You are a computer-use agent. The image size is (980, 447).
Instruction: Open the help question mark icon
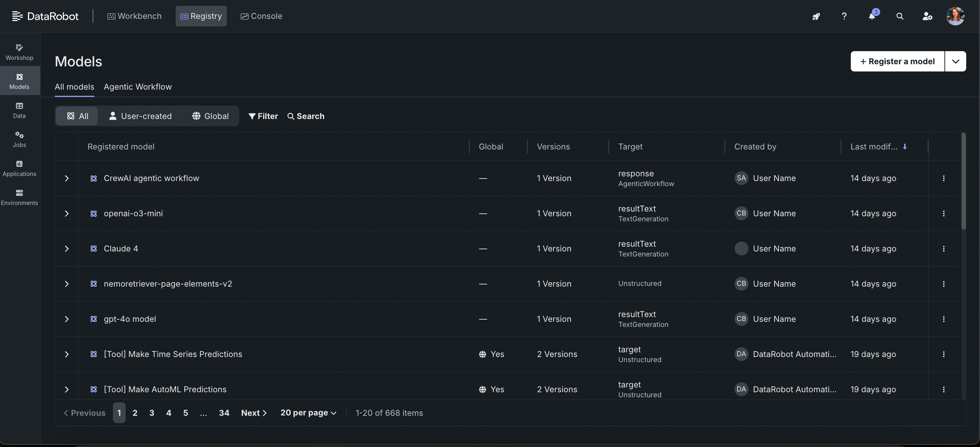click(844, 16)
